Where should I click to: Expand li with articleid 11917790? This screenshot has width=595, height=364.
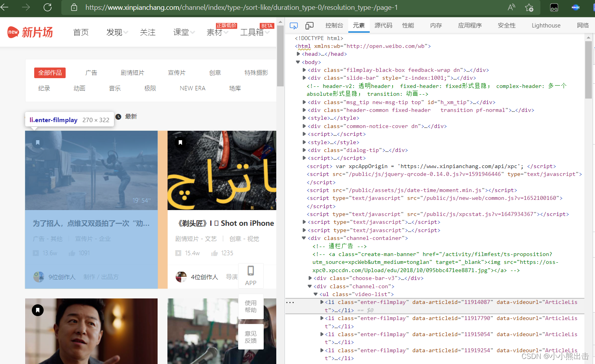(322, 318)
